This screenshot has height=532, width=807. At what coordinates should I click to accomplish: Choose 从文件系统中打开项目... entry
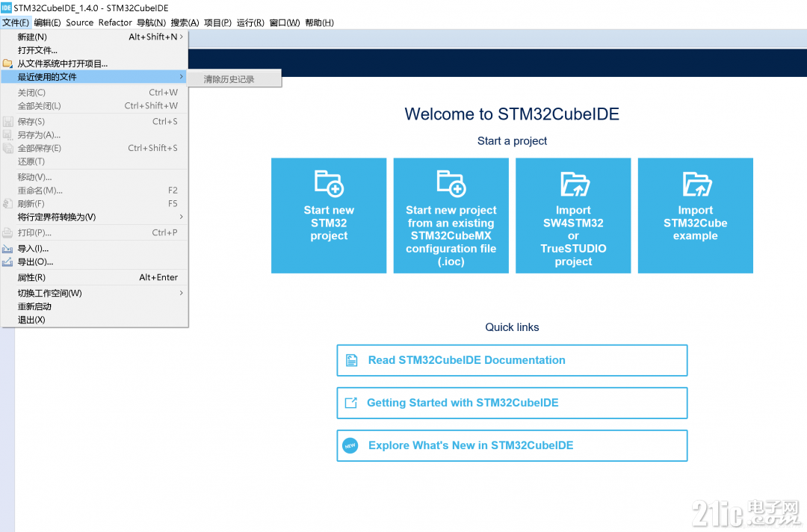point(95,64)
